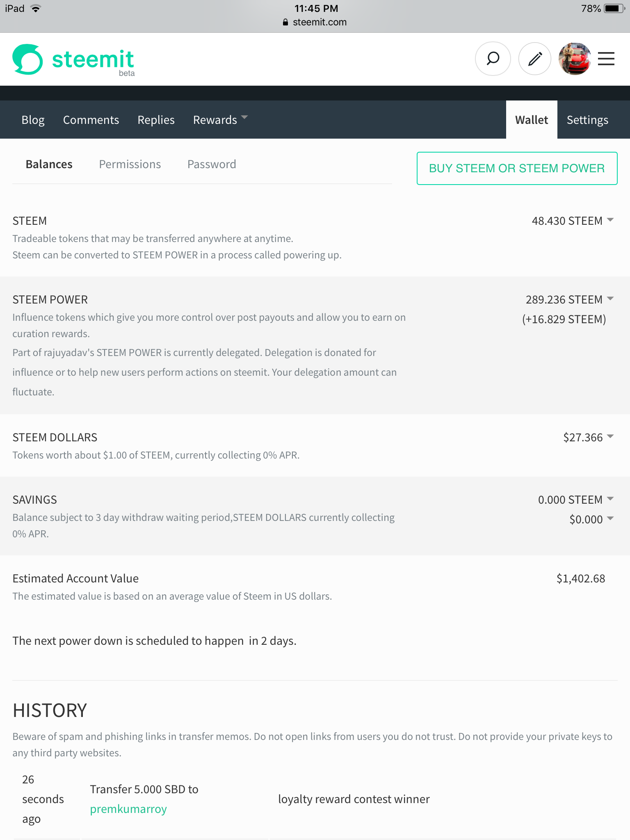Tap the battery icon in status bar
This screenshot has width=630, height=840.
click(614, 9)
